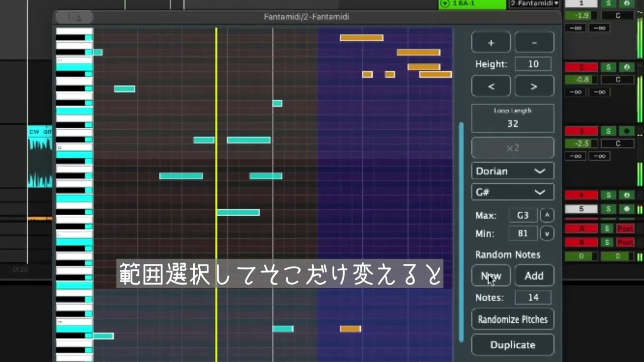644x362 pixels.
Task: Solo track 5
Action: coord(609,209)
